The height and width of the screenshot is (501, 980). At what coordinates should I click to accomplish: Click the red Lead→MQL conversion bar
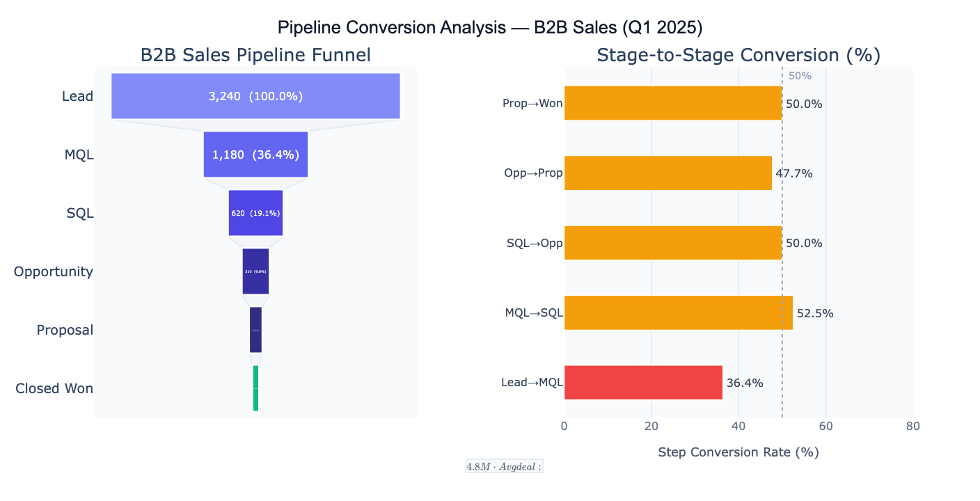click(x=643, y=382)
